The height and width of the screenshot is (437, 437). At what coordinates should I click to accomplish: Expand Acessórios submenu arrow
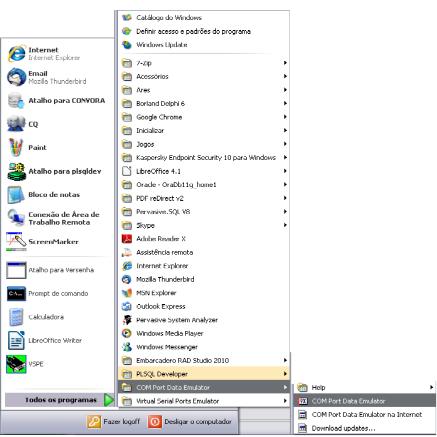coord(285,76)
